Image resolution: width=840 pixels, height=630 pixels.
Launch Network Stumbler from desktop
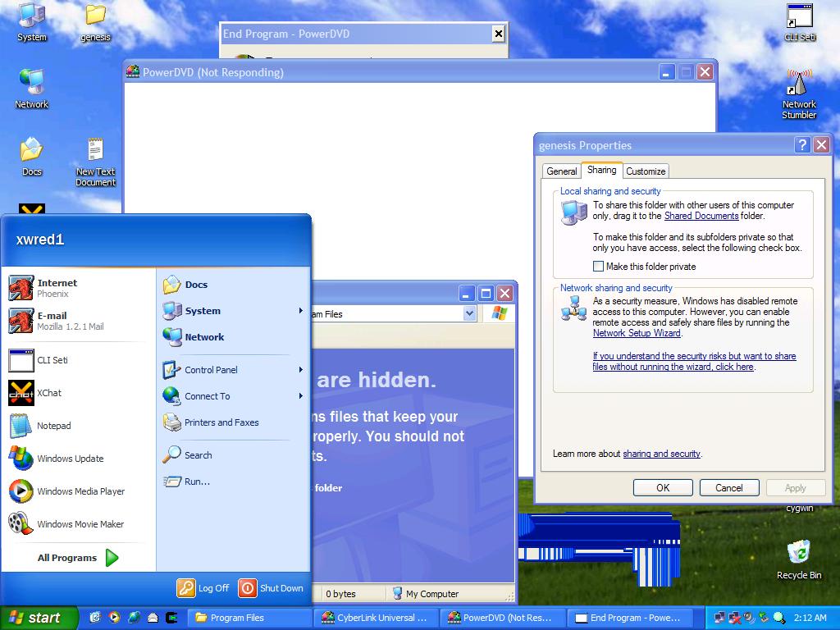point(799,94)
